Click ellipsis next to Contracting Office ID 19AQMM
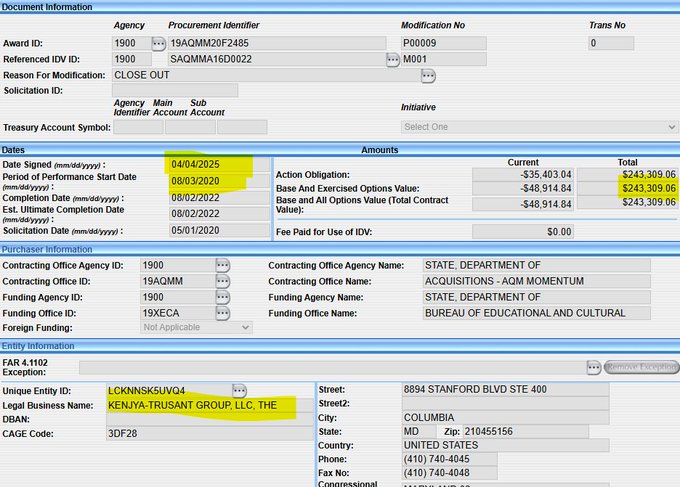The image size is (680, 487). tap(222, 281)
